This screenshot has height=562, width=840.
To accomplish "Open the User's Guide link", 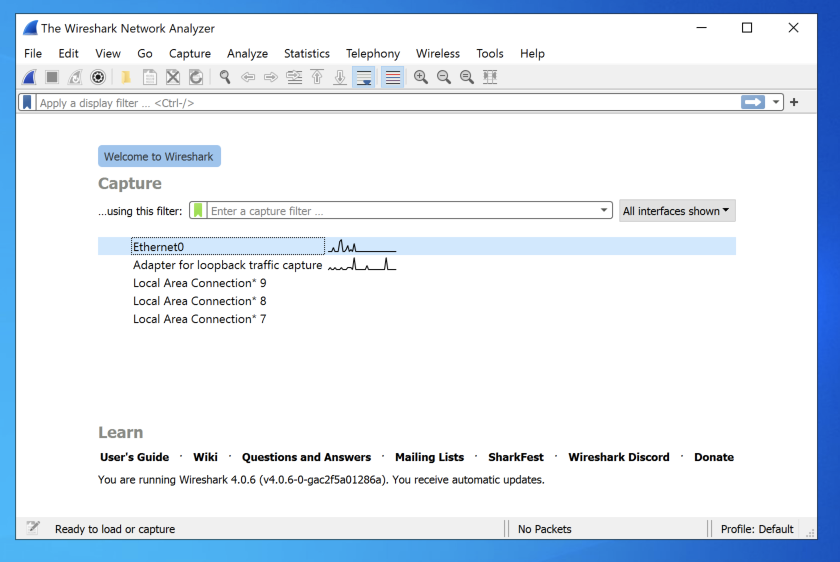I will click(x=134, y=457).
